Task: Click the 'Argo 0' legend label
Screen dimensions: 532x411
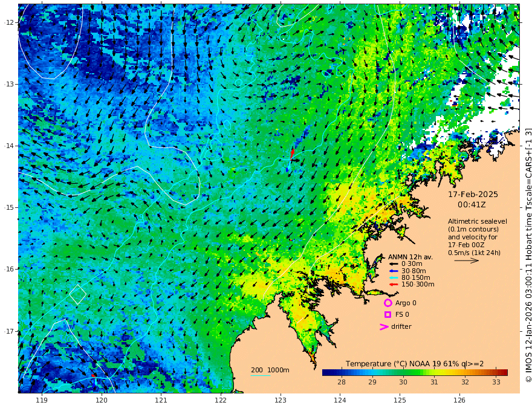Action: click(406, 303)
